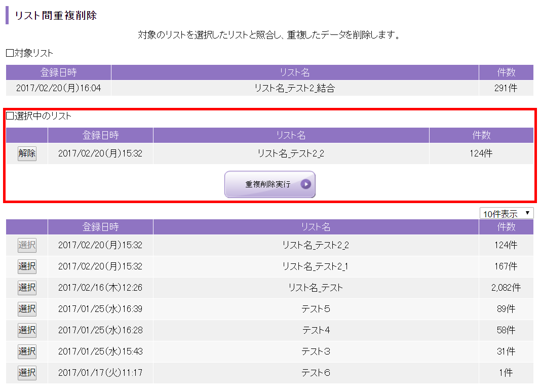The width and height of the screenshot is (540, 392).
Task: Click 登録日時 header in bottom table
Action: pyautogui.click(x=100, y=227)
